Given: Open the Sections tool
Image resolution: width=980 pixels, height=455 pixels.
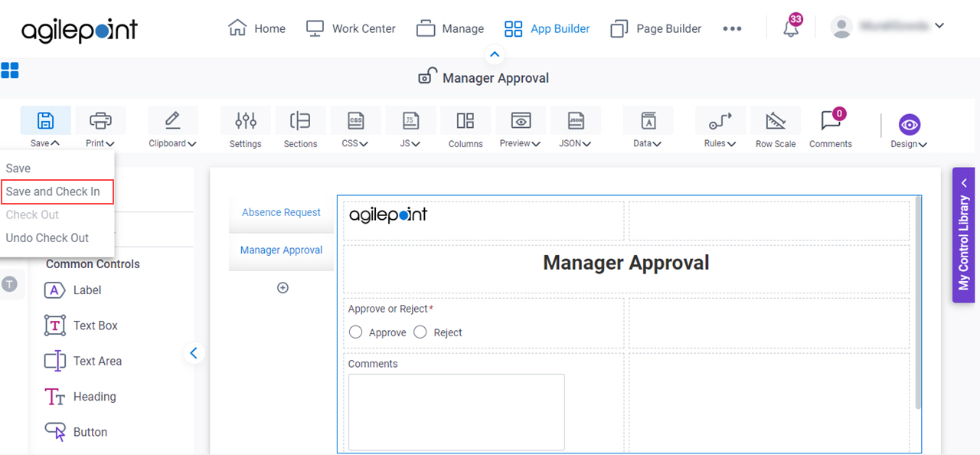Looking at the screenshot, I should 300,120.
